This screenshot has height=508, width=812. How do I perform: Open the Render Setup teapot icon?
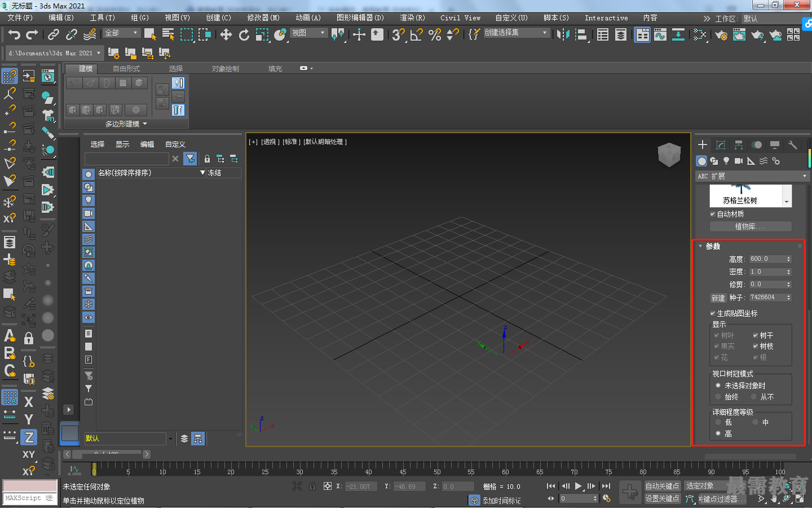point(721,35)
